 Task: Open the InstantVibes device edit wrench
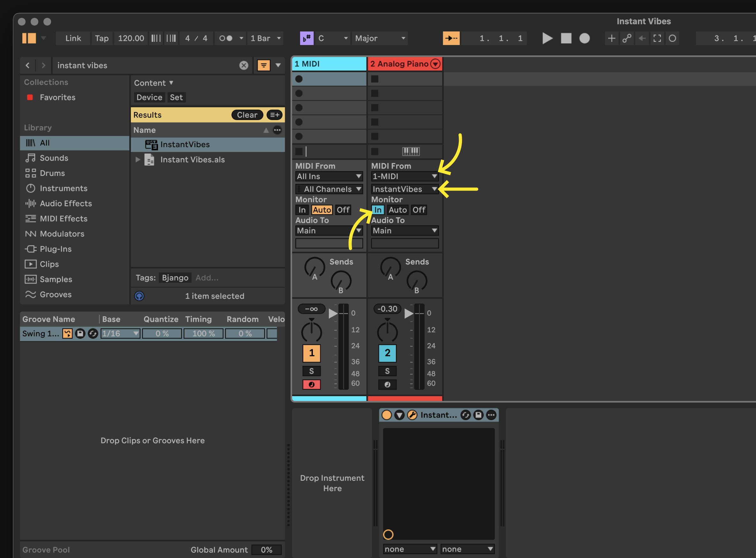(x=412, y=415)
